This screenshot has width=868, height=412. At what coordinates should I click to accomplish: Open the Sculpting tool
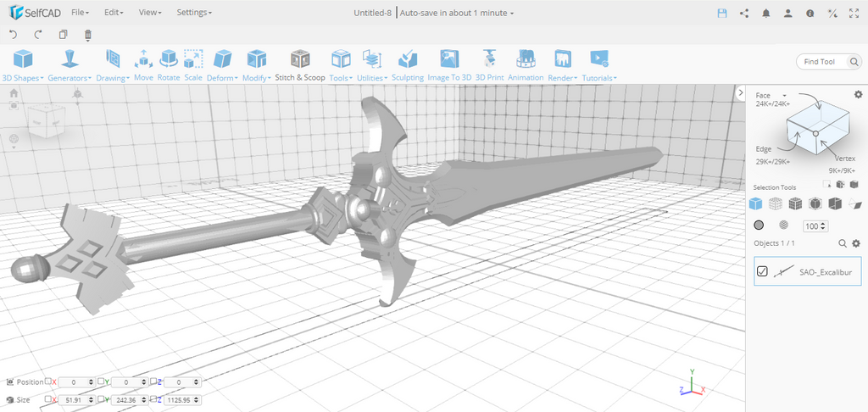(x=408, y=65)
